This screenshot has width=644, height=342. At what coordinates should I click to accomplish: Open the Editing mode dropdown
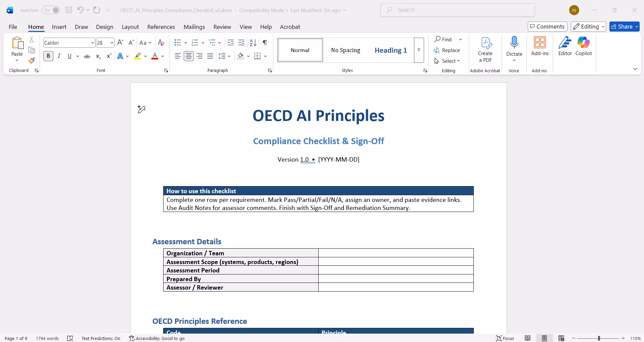[x=588, y=27]
